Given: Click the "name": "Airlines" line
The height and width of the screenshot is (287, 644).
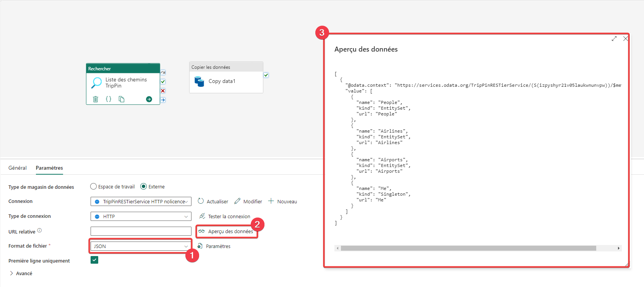Looking at the screenshot, I should coord(382,131).
